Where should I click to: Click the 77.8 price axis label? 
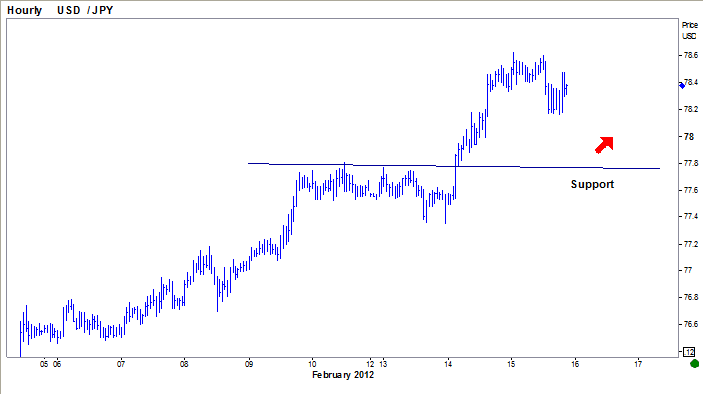point(691,163)
